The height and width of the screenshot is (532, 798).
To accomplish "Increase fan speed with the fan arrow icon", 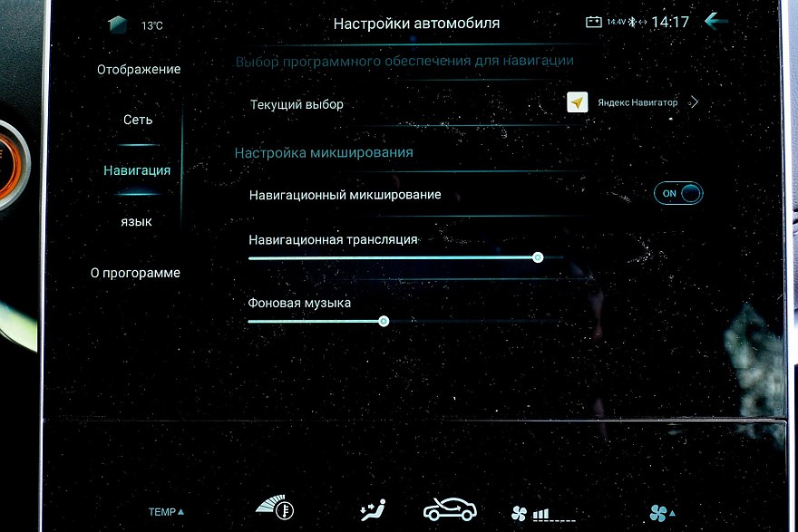I will 663,513.
